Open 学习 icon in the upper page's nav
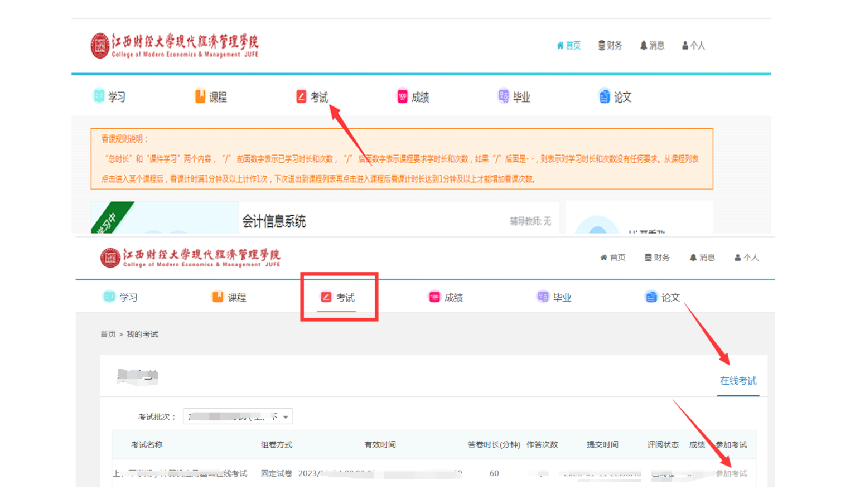Screen dimensions: 855x504 [x=99, y=96]
